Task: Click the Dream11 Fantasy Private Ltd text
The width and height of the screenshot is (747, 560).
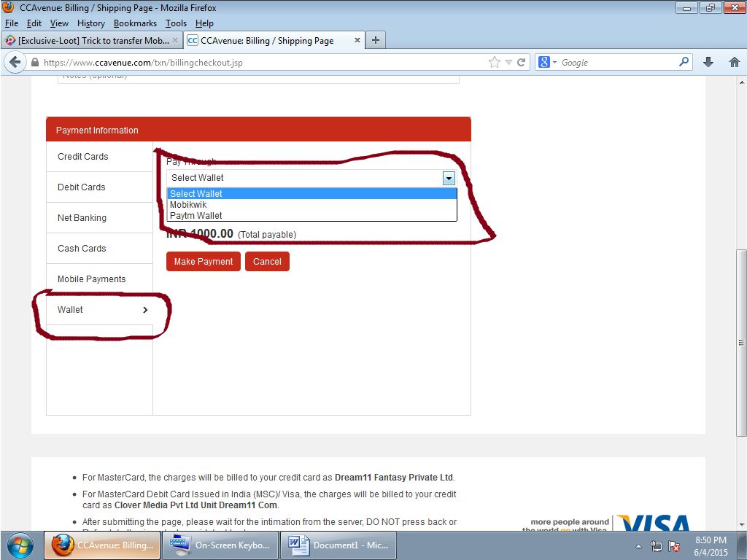Action: click(394, 478)
